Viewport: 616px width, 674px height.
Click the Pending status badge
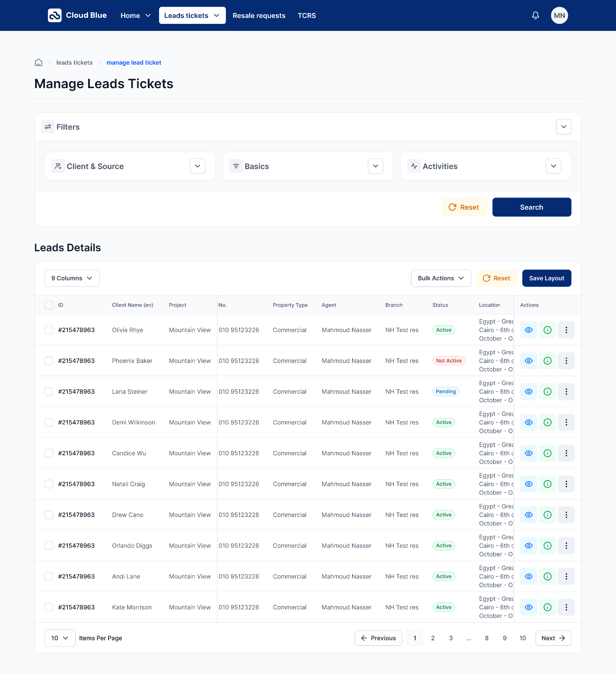[446, 391]
